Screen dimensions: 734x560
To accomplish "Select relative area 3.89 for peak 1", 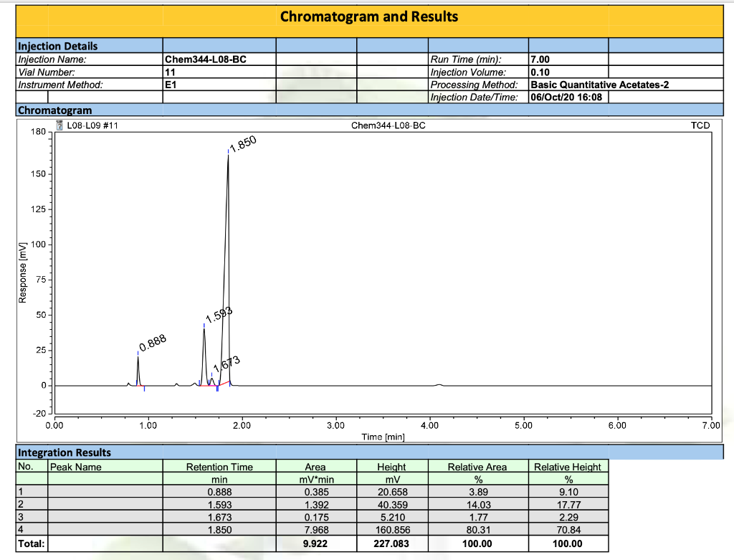I will click(478, 492).
